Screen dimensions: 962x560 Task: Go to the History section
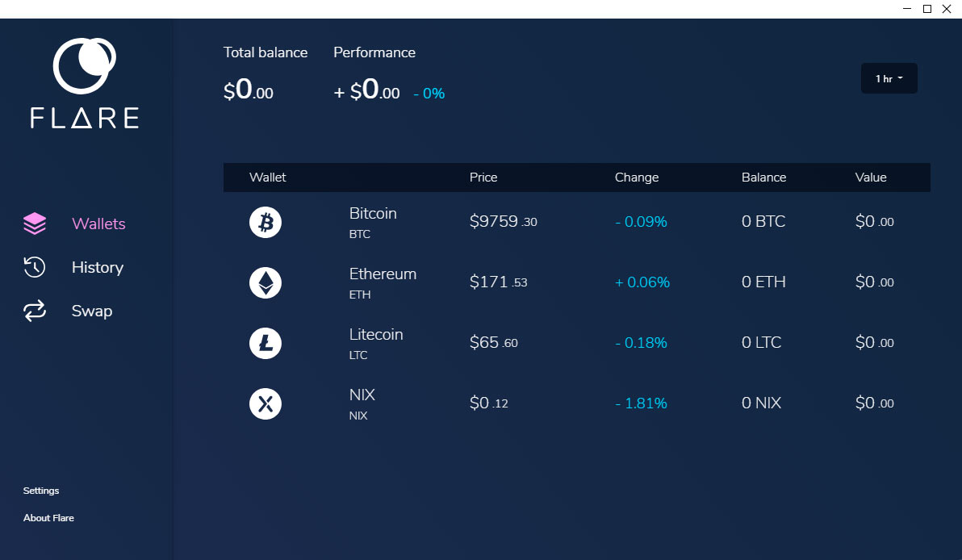click(x=98, y=267)
